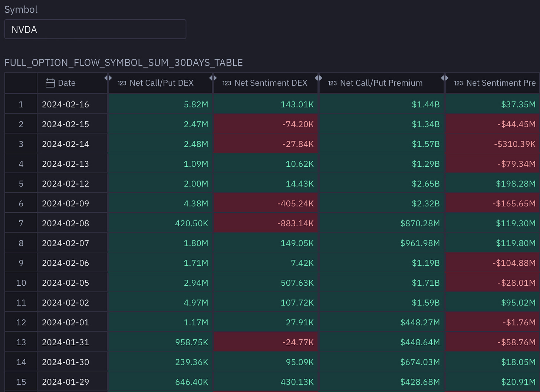This screenshot has height=392, width=540.
Task: Click the $37.35M sentiment premium cell
Action: [493, 104]
